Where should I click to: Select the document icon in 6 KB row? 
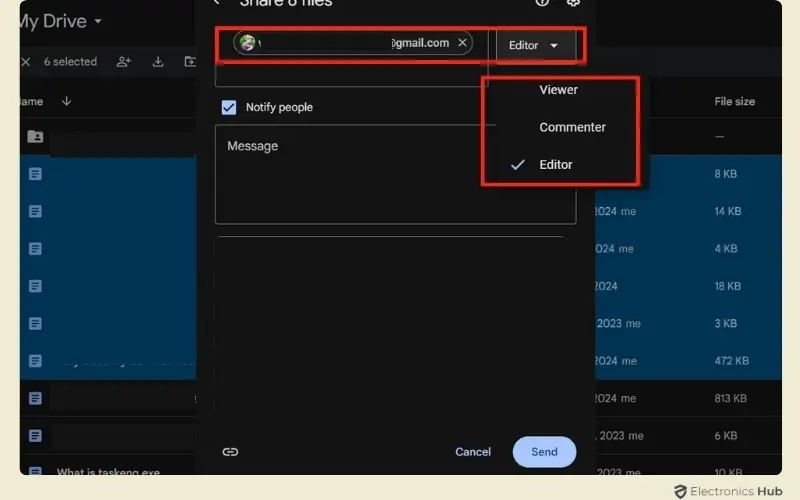pyautogui.click(x=35, y=436)
